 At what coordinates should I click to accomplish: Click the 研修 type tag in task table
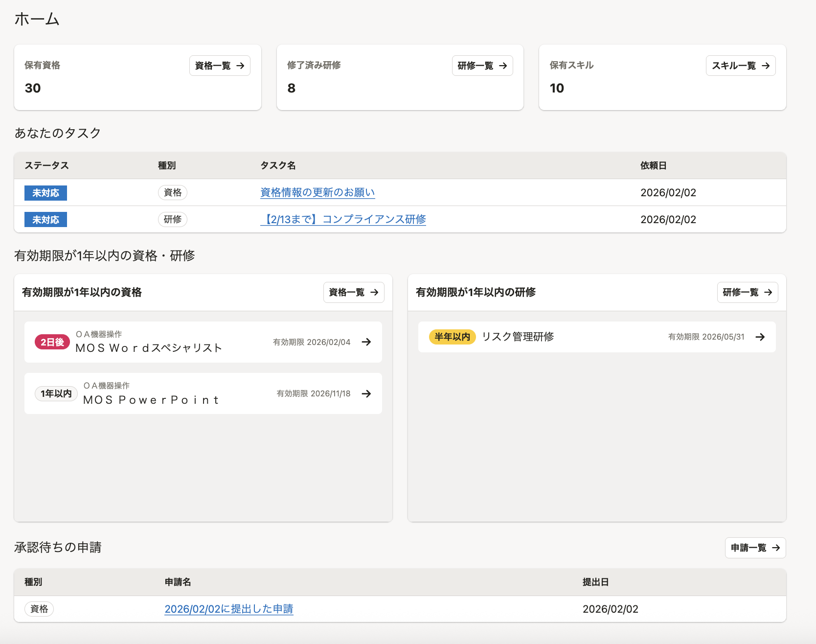click(173, 219)
